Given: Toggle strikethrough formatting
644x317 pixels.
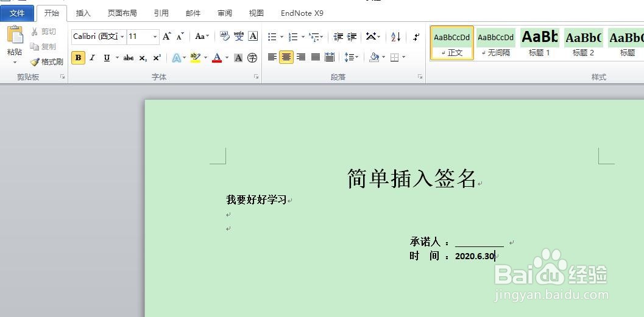Looking at the screenshot, I should tap(129, 58).
